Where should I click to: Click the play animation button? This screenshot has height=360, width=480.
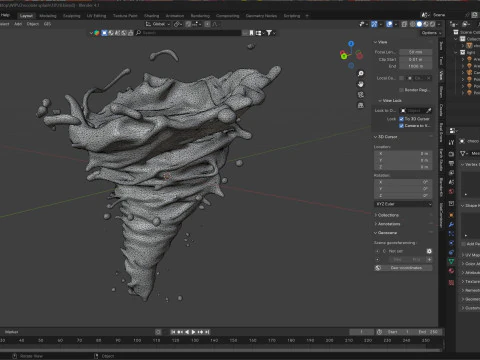(193, 332)
